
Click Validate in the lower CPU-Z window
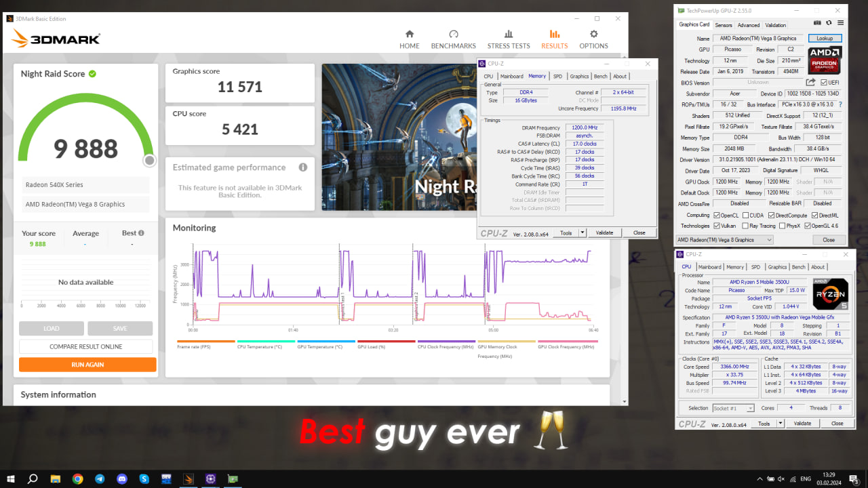click(802, 424)
